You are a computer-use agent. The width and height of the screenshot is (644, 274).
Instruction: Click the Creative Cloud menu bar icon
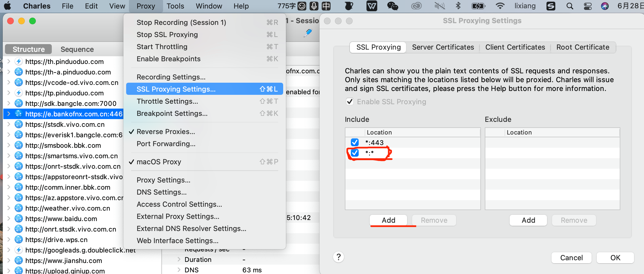(x=416, y=6)
